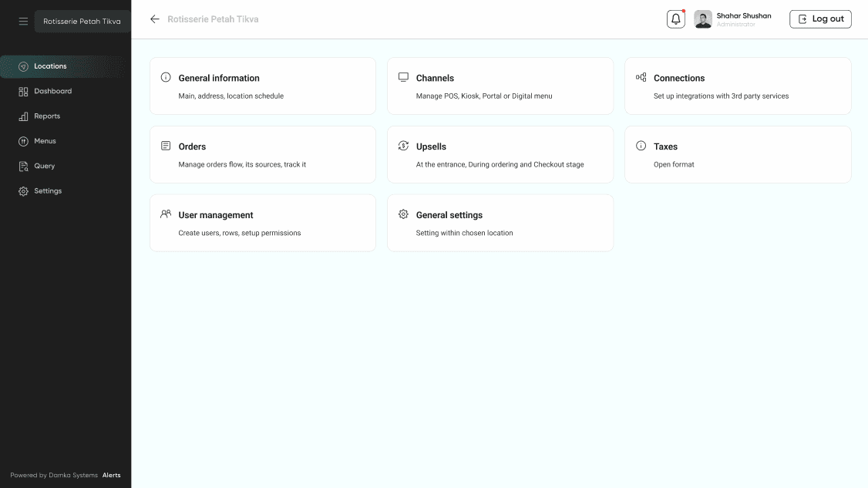The width and height of the screenshot is (868, 488).
Task: Click the Alerts link in sidebar footer
Action: point(111,475)
